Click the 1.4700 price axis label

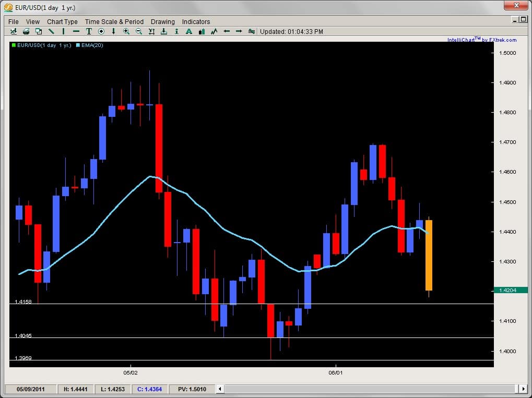pos(507,142)
